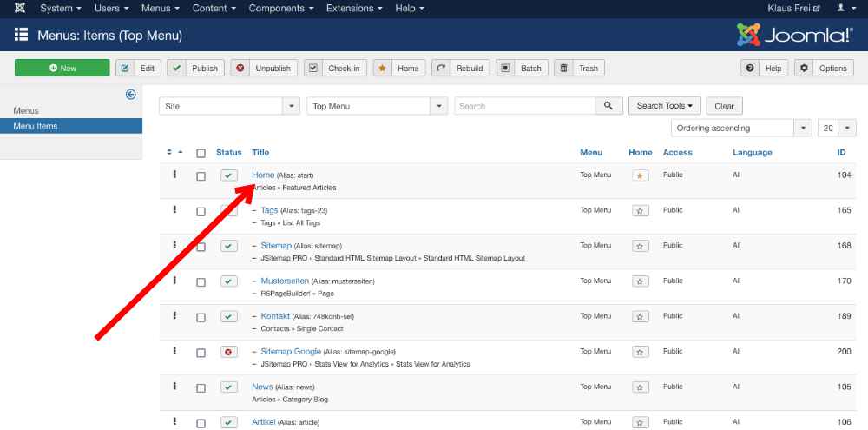Screen dimensions: 868x430
Task: Unpublish Home item via its status icon
Action: pyautogui.click(x=228, y=175)
